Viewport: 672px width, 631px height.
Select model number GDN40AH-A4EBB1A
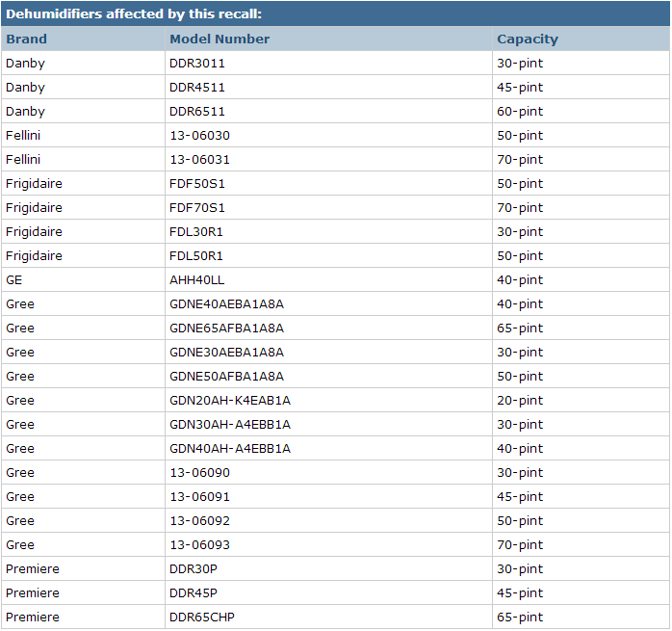(230, 449)
